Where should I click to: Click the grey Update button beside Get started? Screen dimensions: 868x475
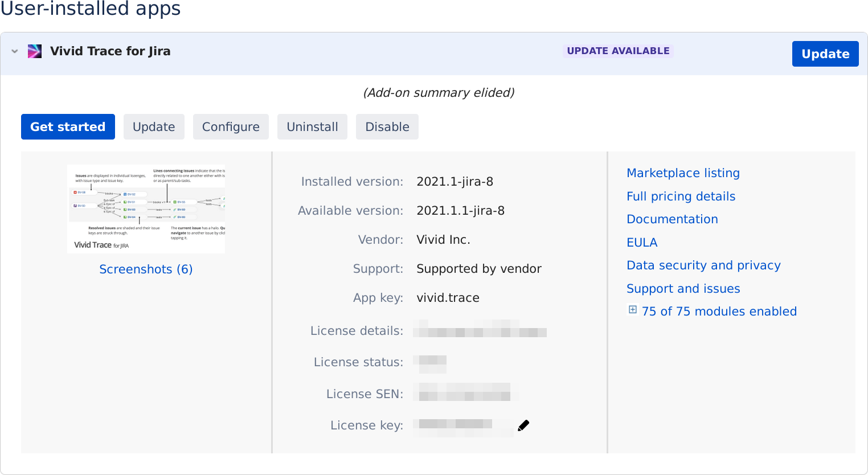click(154, 126)
